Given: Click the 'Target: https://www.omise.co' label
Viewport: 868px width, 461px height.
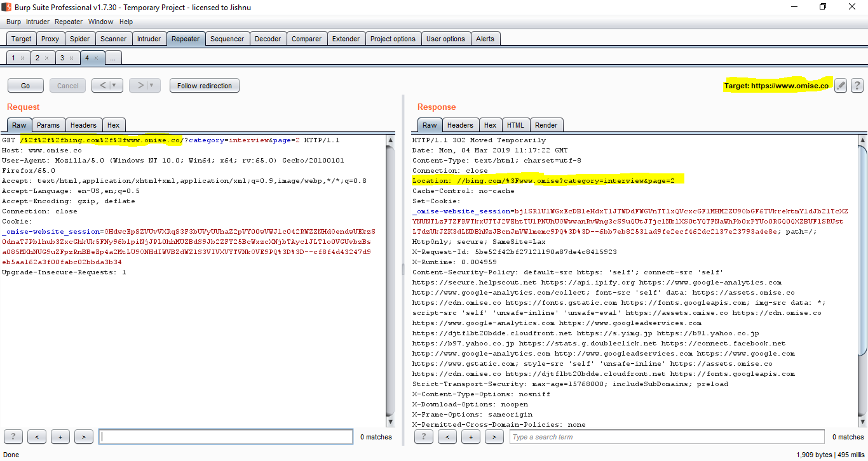Looking at the screenshot, I should click(776, 86).
